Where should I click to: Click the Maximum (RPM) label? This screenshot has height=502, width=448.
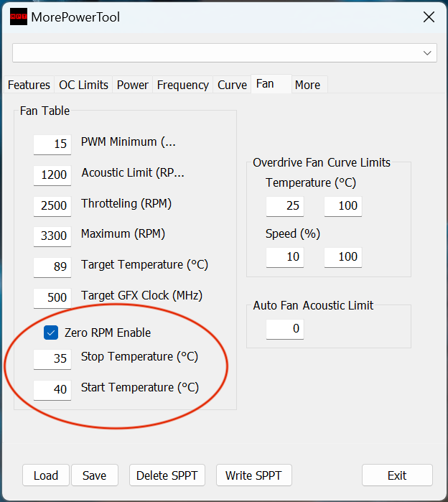[x=123, y=234]
